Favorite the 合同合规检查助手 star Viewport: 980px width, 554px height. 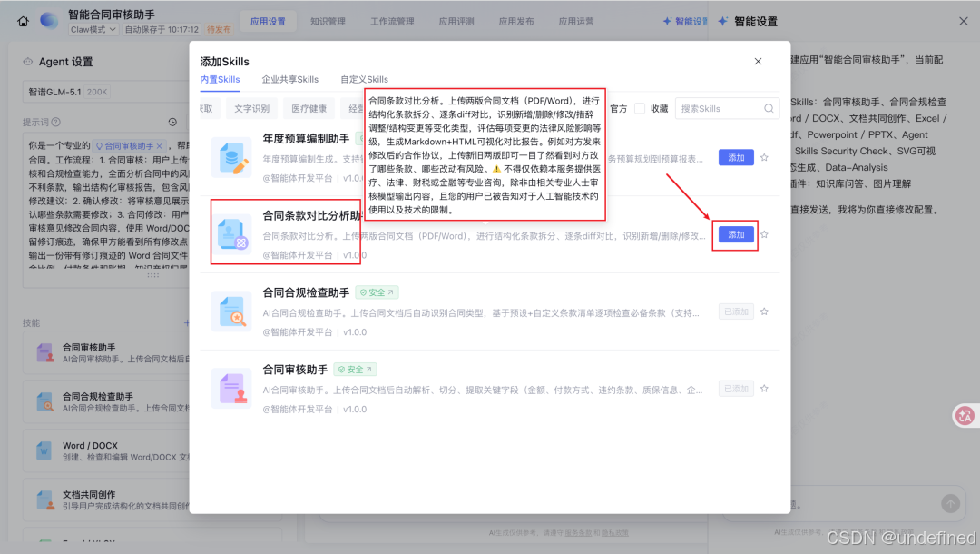(x=764, y=312)
